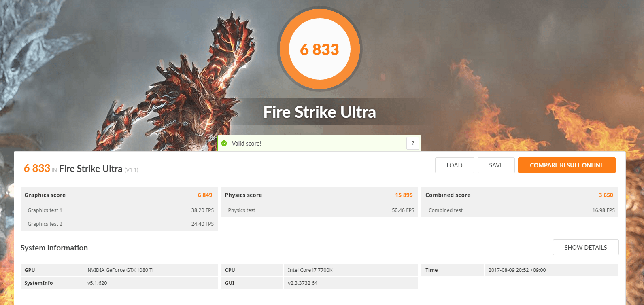
Task: Select the Time label cell
Action: point(453,270)
